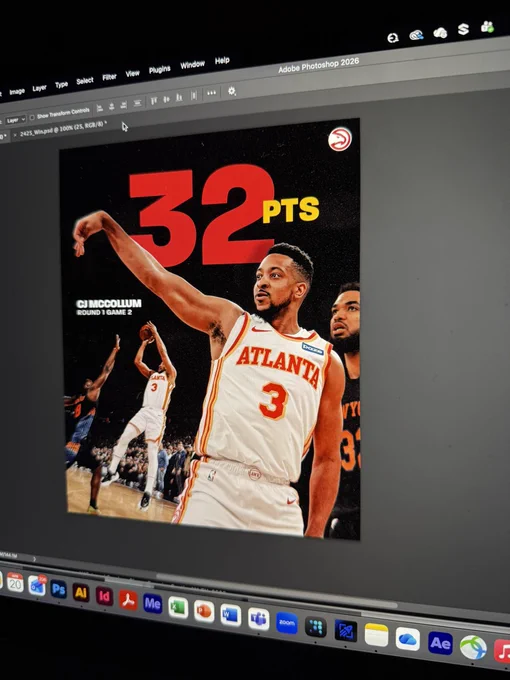Open the Music app in the Dock
This screenshot has height=680, width=510.
pyautogui.click(x=503, y=651)
